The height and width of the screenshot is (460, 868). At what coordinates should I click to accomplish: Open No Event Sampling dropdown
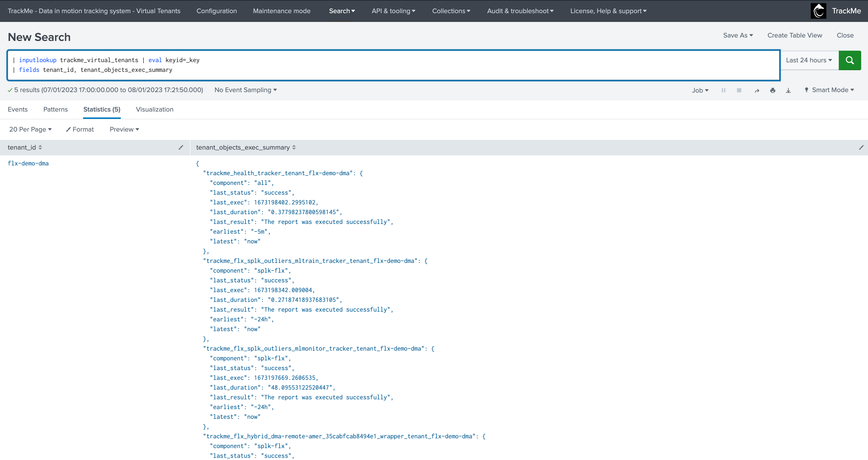point(245,90)
